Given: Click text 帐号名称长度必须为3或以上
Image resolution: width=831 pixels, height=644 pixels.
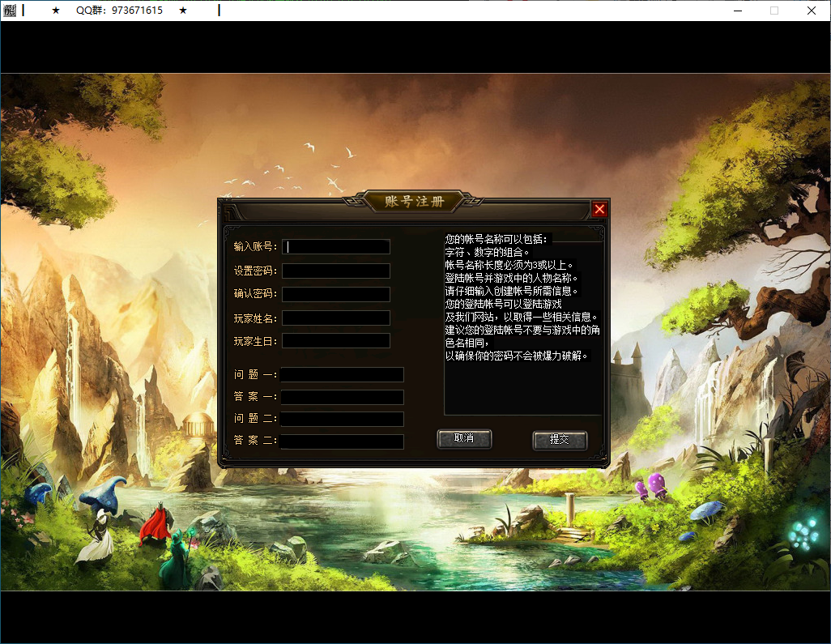Looking at the screenshot, I should point(509,265).
